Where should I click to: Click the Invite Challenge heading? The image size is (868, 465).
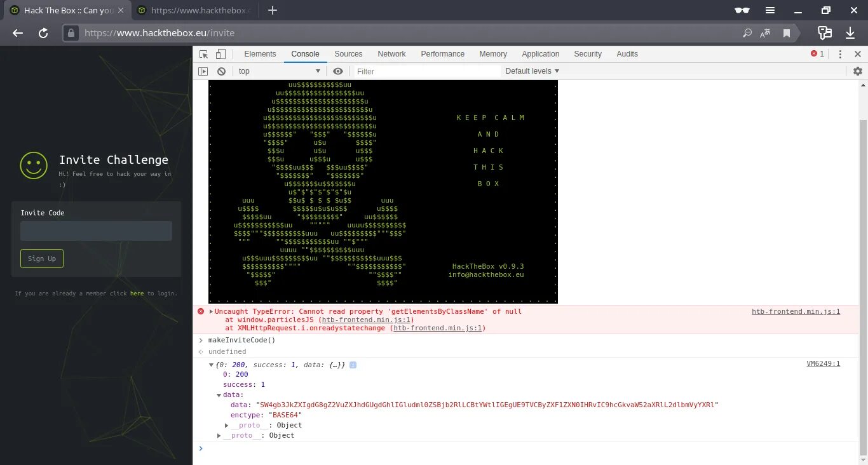[114, 159]
